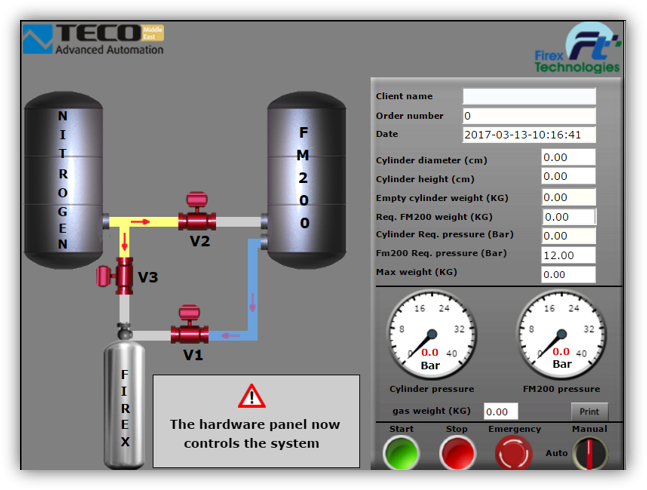Click the Print button

pyautogui.click(x=589, y=411)
